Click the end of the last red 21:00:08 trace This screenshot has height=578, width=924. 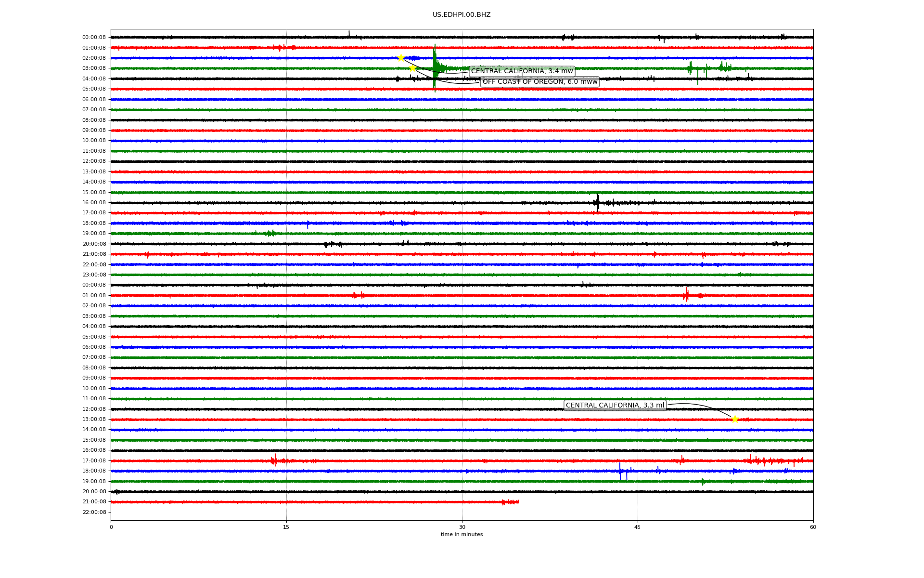click(x=517, y=502)
